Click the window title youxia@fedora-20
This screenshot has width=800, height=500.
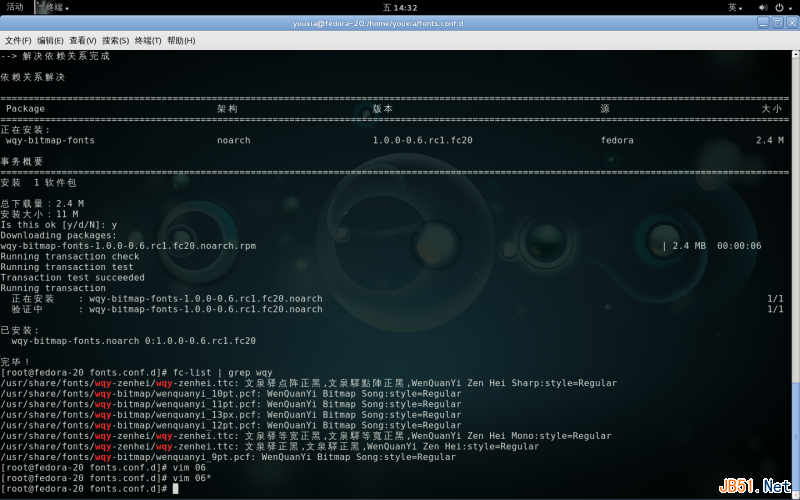pyautogui.click(x=378, y=23)
